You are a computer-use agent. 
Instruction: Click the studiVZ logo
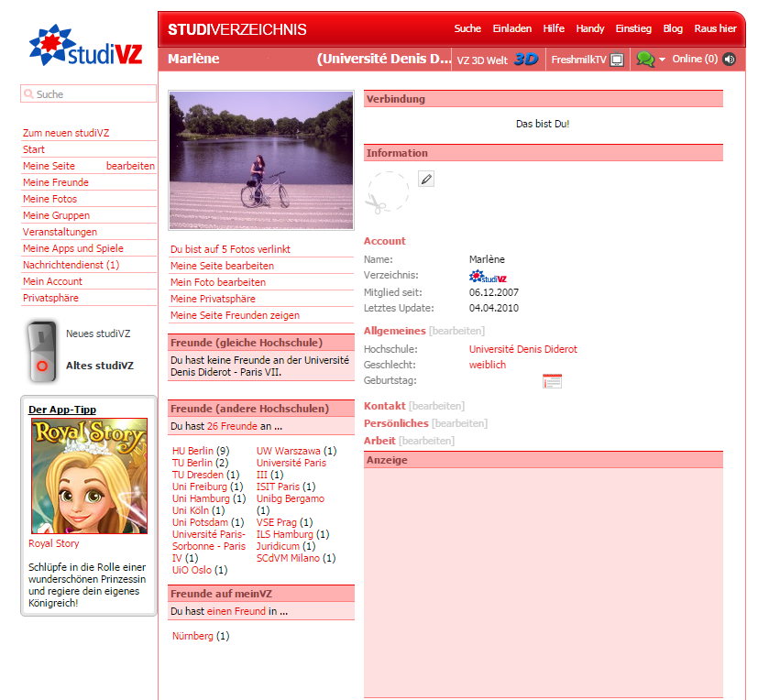[86, 45]
